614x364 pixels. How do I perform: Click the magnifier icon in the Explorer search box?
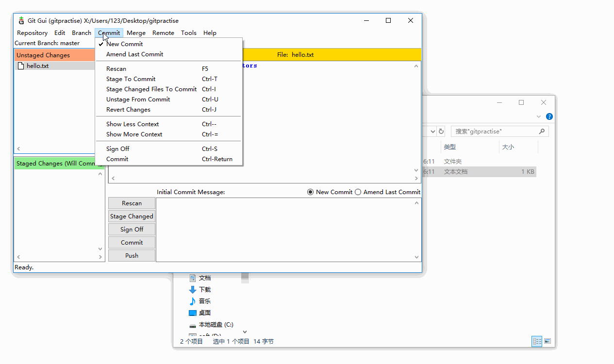542,132
